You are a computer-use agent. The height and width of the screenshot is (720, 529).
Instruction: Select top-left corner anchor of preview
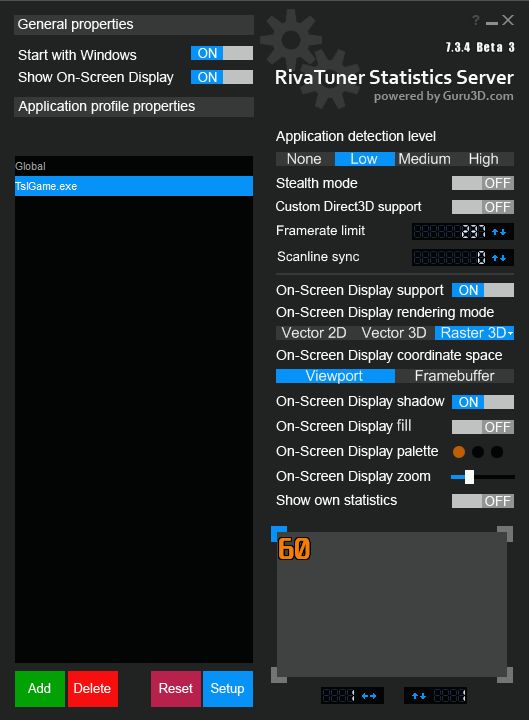(x=279, y=534)
